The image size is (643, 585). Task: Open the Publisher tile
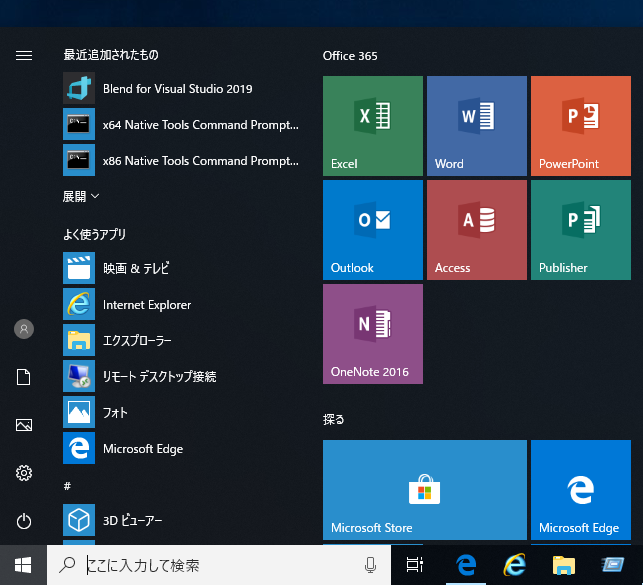pos(581,230)
